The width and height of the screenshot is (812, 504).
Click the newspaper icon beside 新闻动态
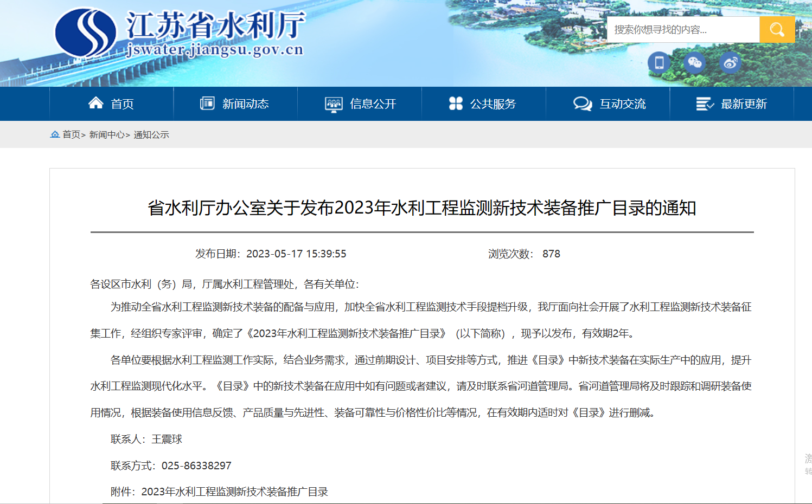pyautogui.click(x=207, y=103)
